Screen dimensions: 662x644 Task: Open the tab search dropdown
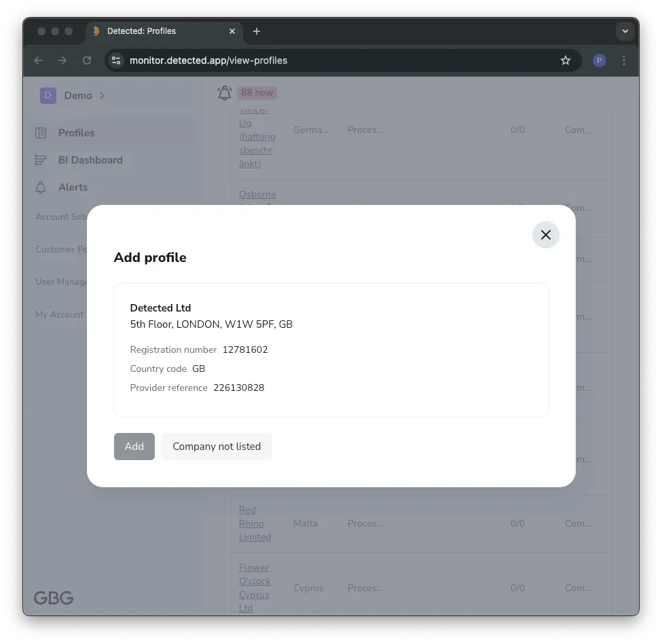click(625, 31)
